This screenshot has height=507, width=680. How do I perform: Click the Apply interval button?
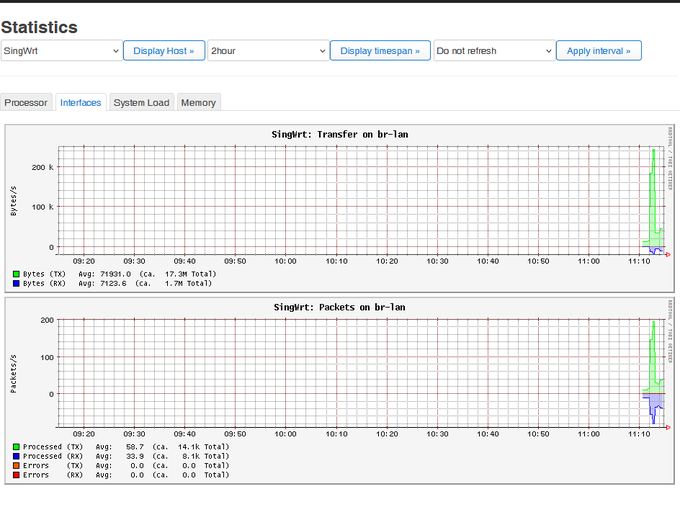click(x=598, y=51)
